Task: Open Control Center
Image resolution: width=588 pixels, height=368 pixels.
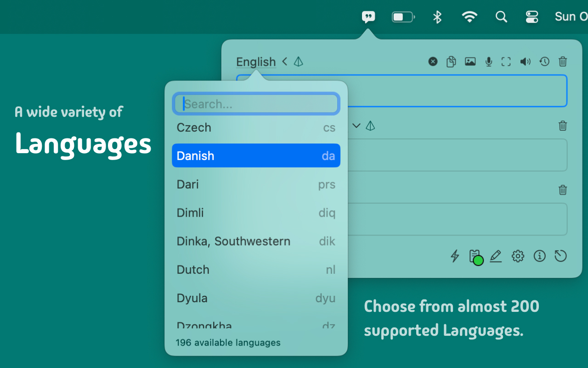Action: click(x=532, y=17)
